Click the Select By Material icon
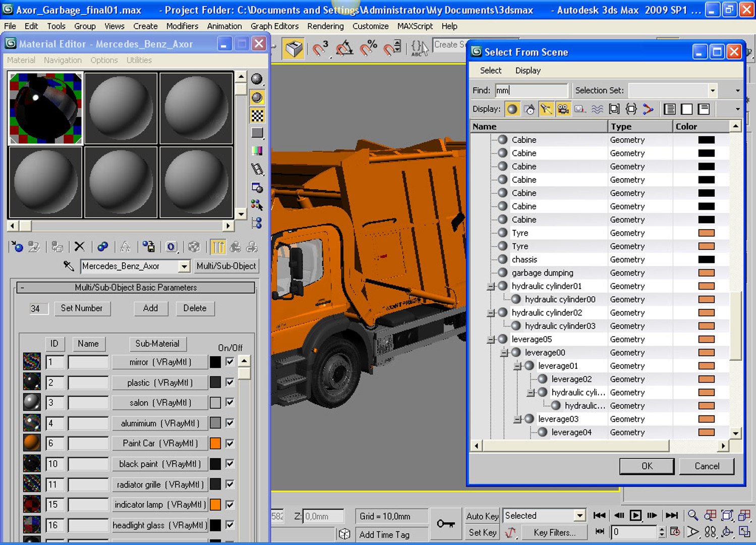 tap(257, 204)
